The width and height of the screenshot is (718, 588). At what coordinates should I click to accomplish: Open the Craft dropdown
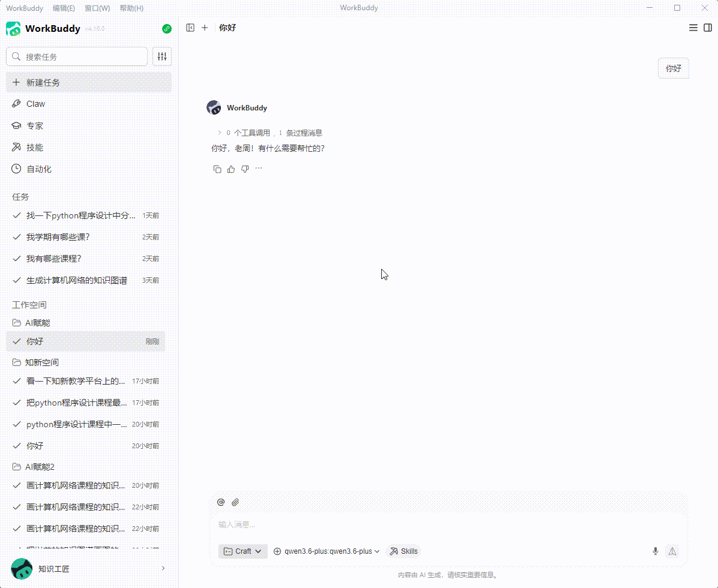(x=243, y=551)
